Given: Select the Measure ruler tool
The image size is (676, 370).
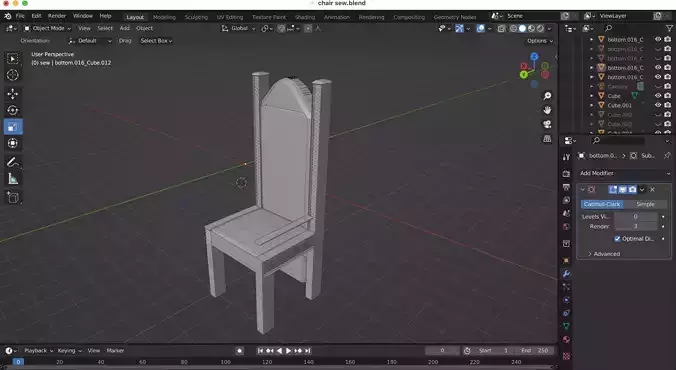Looking at the screenshot, I should tap(13, 179).
